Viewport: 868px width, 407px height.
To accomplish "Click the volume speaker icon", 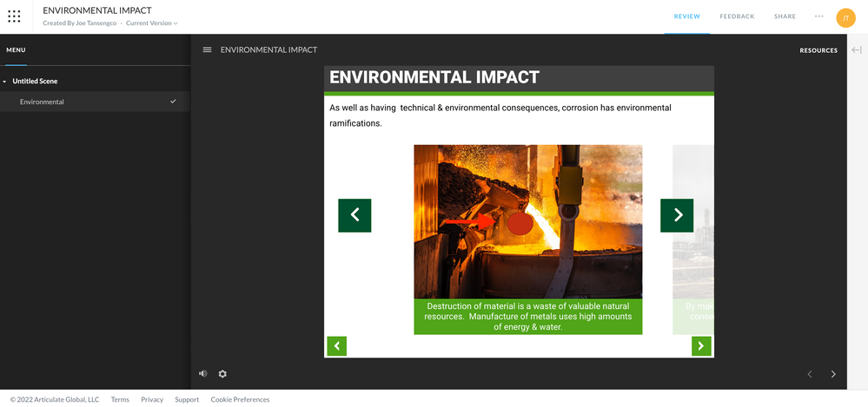I will coord(203,374).
